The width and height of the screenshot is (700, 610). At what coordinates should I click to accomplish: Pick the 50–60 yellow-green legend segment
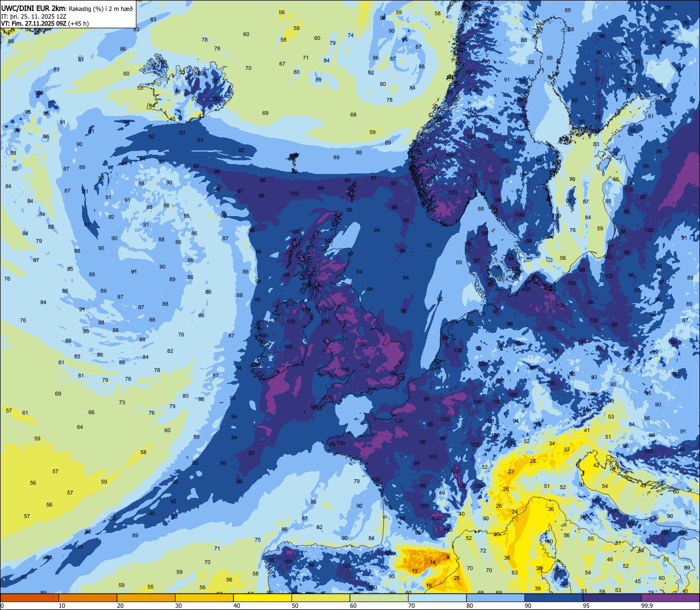tap(320, 598)
